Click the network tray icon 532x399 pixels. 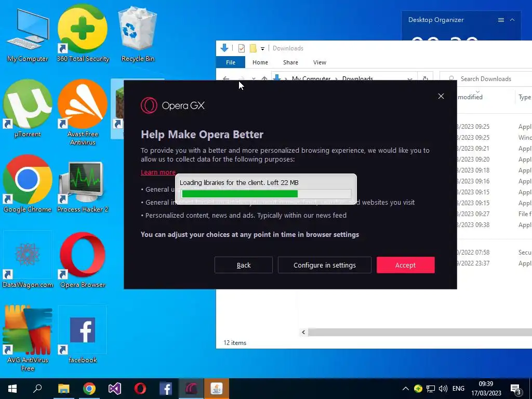click(x=431, y=389)
